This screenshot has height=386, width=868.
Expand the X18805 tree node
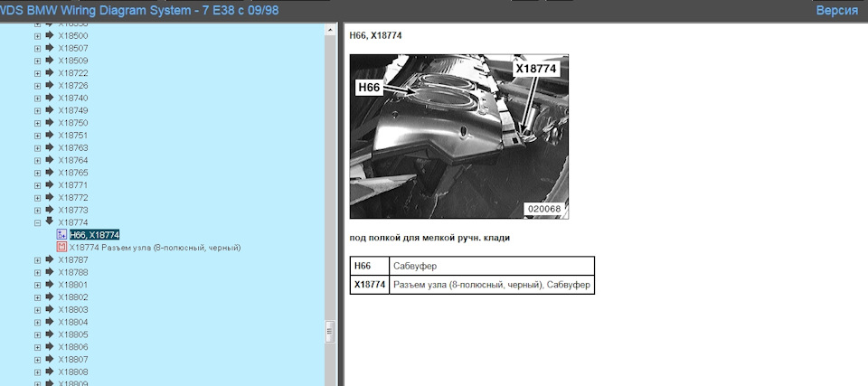pyautogui.click(x=38, y=335)
